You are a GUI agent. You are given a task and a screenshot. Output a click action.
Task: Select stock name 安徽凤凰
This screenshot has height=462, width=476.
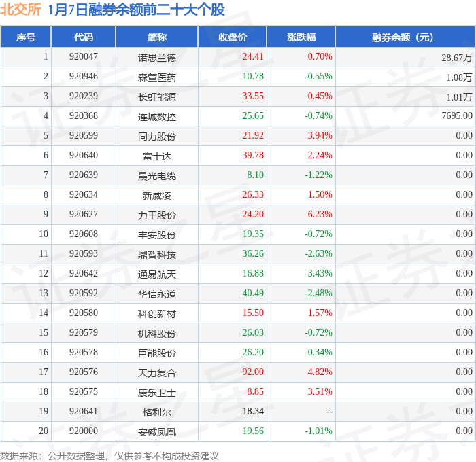click(x=157, y=432)
